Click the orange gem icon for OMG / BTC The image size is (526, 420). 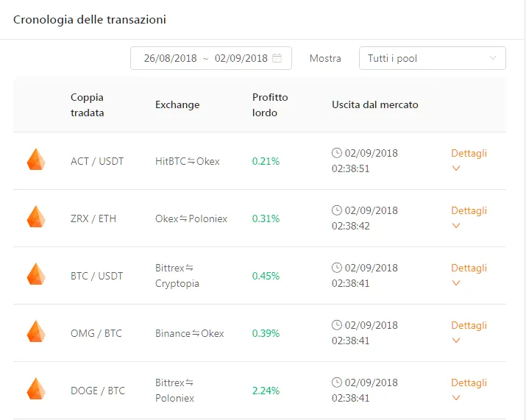(x=36, y=332)
